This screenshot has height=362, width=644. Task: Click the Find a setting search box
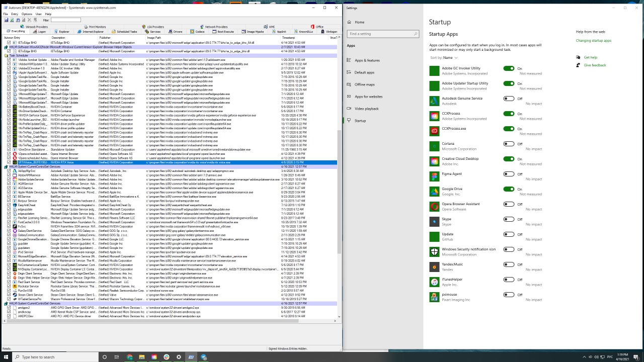[x=383, y=34]
